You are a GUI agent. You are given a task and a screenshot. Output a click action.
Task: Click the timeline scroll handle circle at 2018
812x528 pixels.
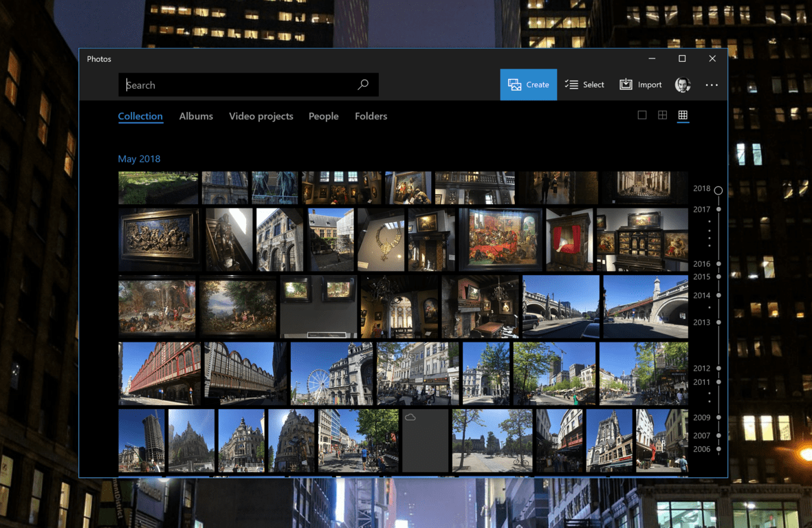click(718, 190)
